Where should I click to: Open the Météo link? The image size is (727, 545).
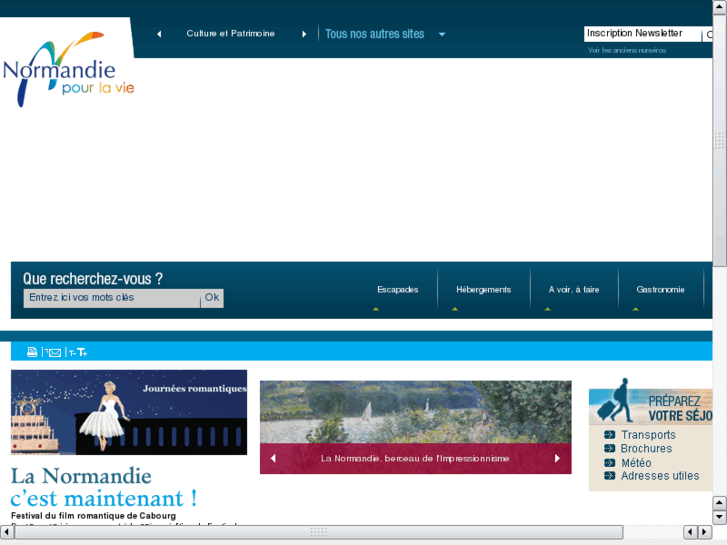636,463
